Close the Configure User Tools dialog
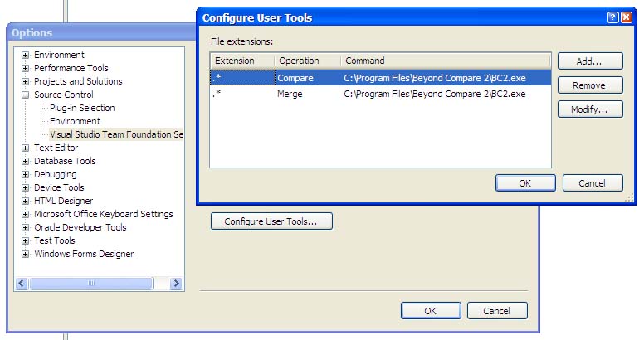 tap(627, 17)
